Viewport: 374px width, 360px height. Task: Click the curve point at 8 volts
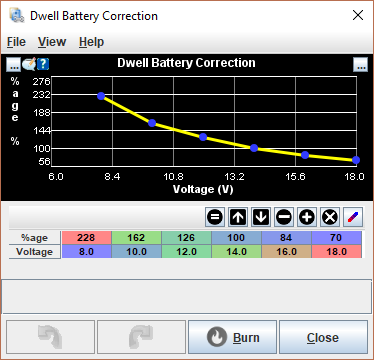(101, 96)
